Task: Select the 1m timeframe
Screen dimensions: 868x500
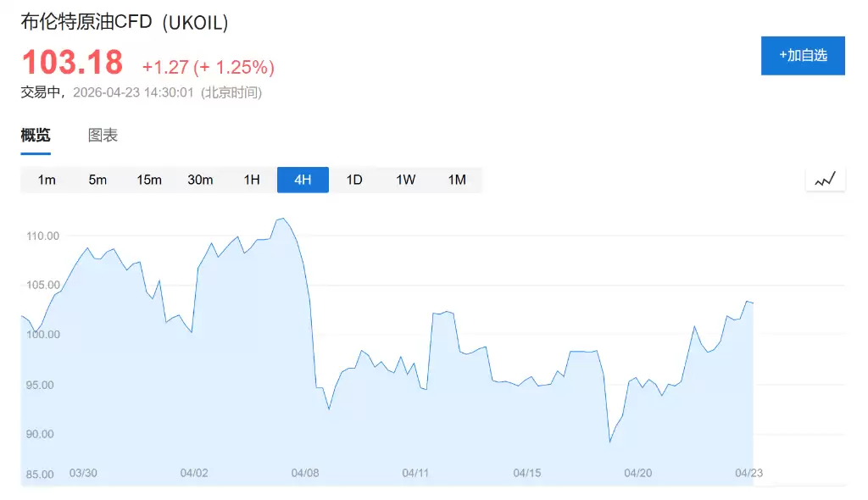Action: [47, 180]
